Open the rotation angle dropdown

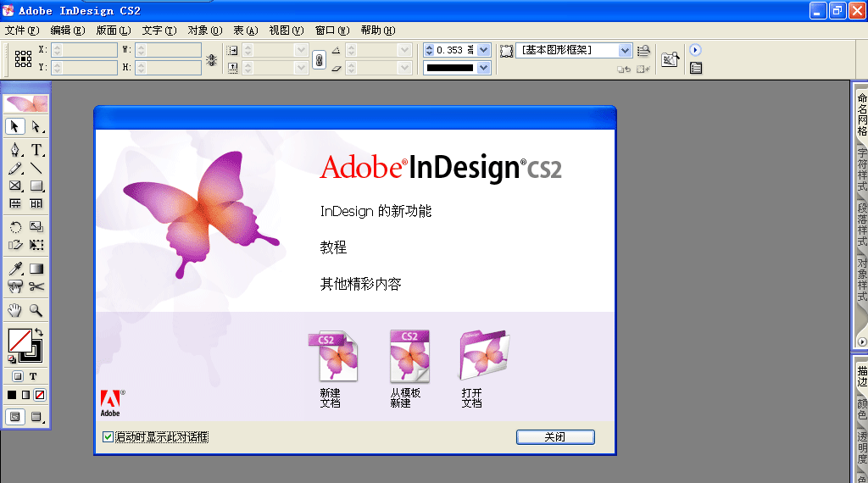(x=404, y=50)
